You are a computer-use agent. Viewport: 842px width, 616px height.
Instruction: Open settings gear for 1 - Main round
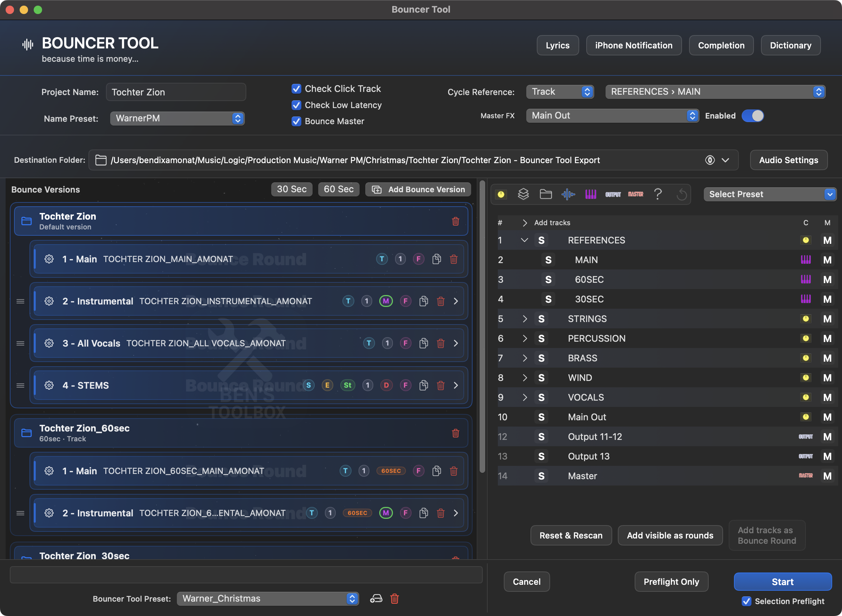pyautogui.click(x=49, y=259)
